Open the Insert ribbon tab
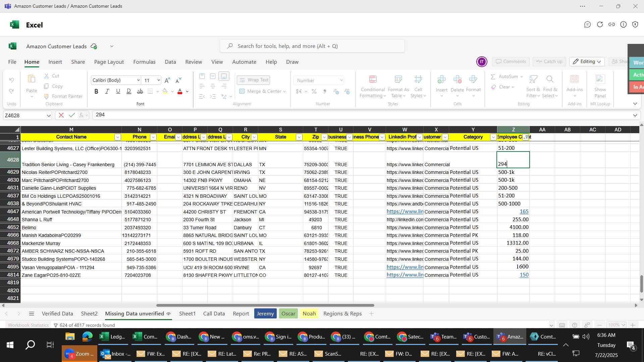Screen dimensions: 644x362 point(55,62)
